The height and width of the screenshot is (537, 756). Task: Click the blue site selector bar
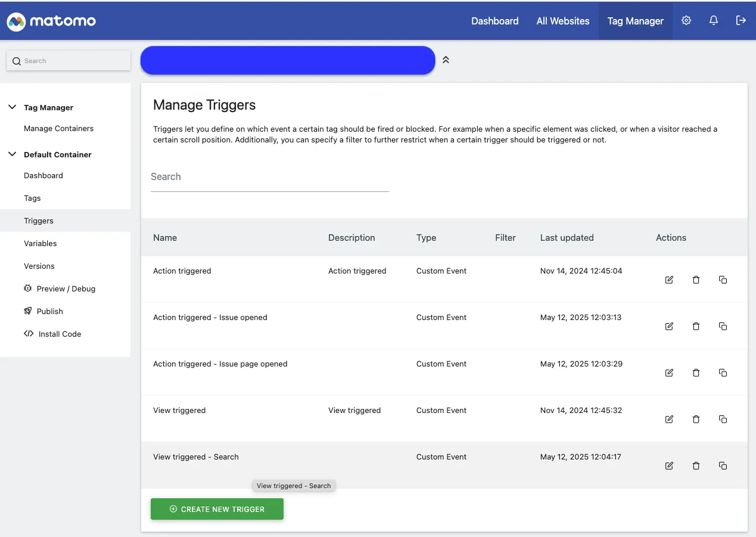pos(288,60)
